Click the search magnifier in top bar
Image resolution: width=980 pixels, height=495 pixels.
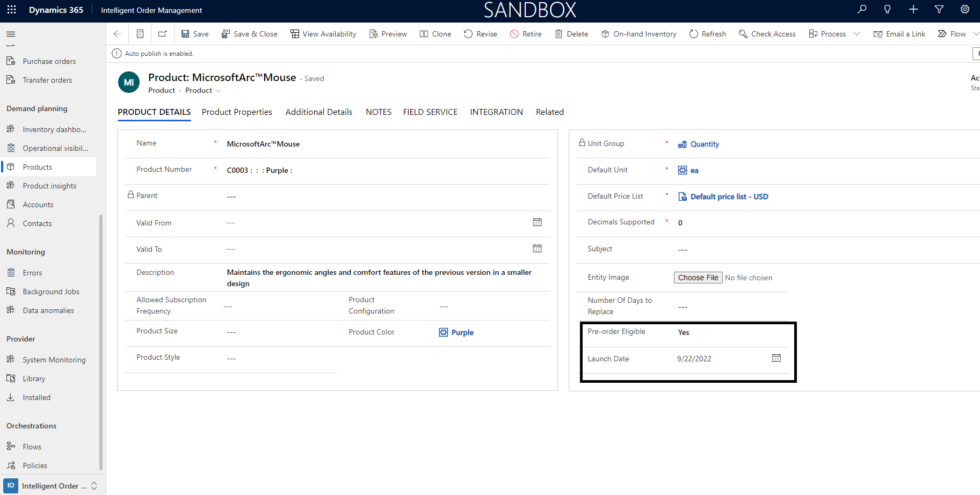tap(862, 10)
